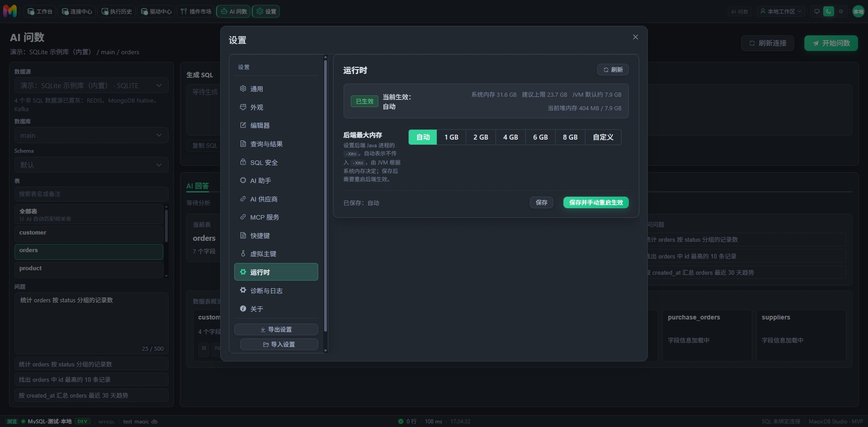Viewport: 868px width, 427px height.
Task: Open SQL 安全 settings section
Action: click(276, 162)
